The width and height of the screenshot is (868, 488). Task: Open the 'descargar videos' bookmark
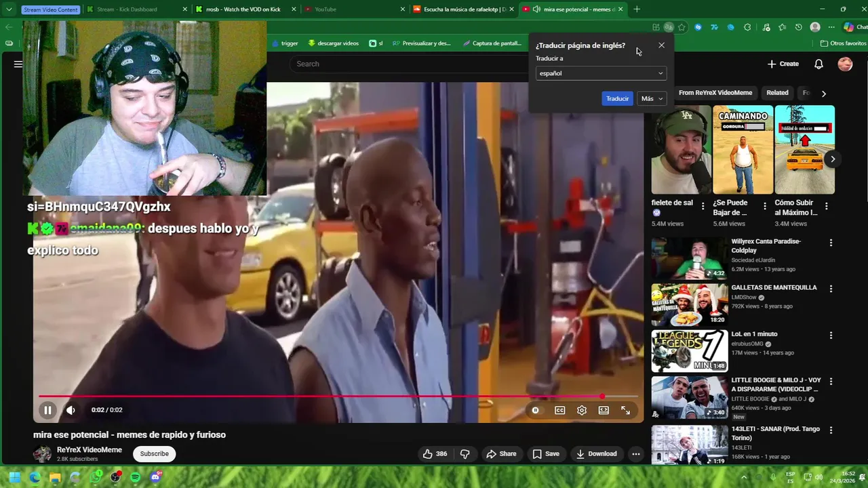click(333, 43)
